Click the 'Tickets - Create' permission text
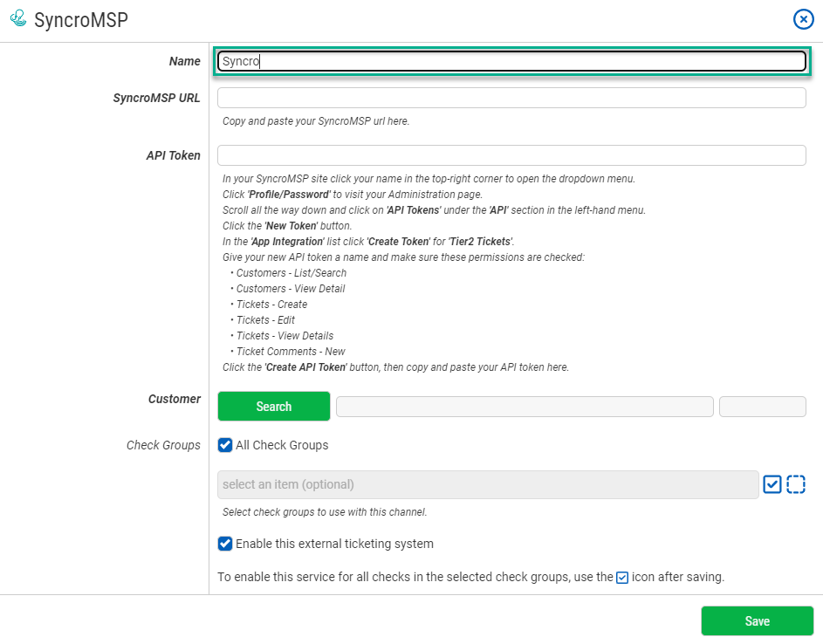 (272, 305)
